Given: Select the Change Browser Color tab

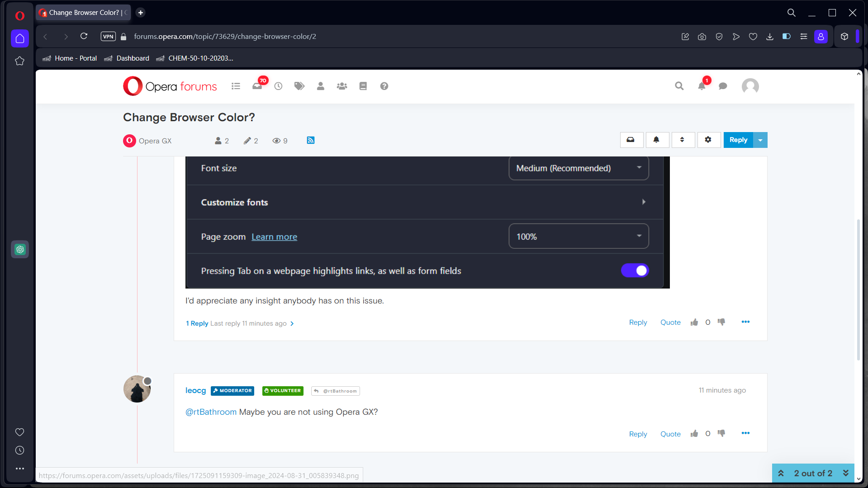Looking at the screenshot, I should (84, 13).
